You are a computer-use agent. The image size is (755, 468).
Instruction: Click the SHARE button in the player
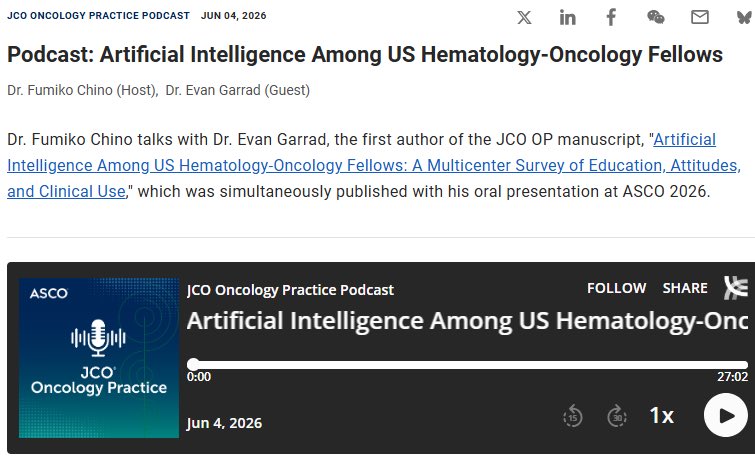pos(685,288)
